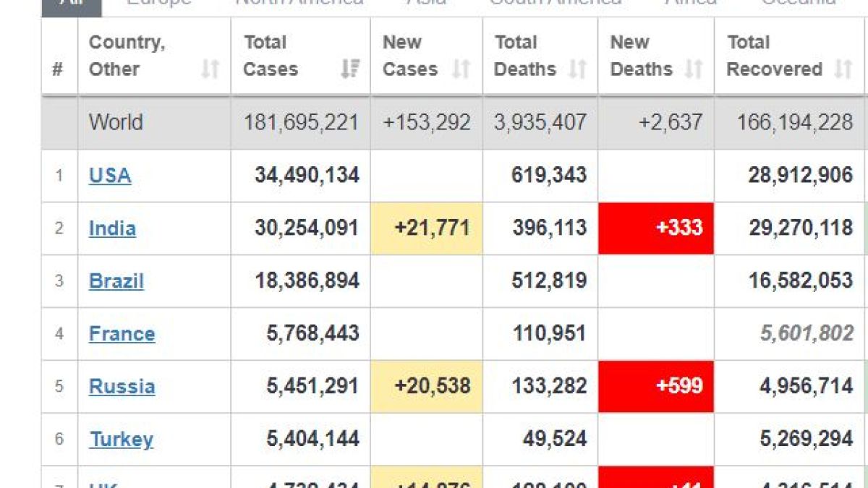Sort by Country, Other column arrows
868x488 pixels.
[210, 69]
